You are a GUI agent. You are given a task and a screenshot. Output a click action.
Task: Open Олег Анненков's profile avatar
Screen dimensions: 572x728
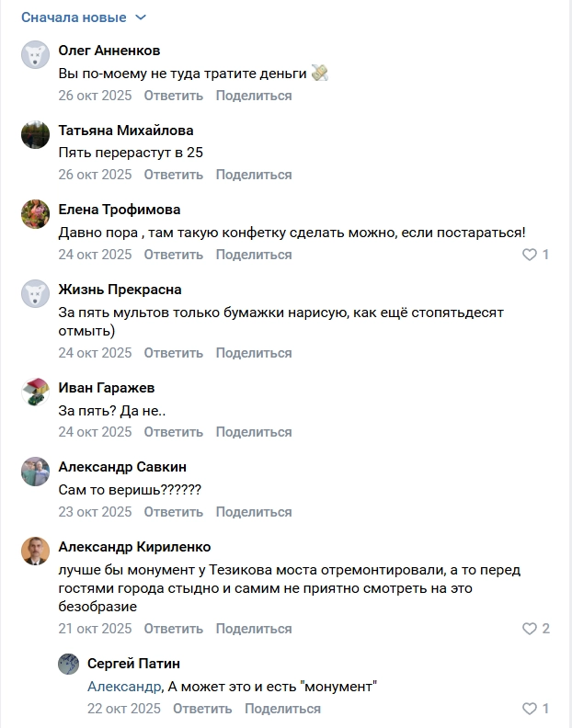tap(35, 55)
